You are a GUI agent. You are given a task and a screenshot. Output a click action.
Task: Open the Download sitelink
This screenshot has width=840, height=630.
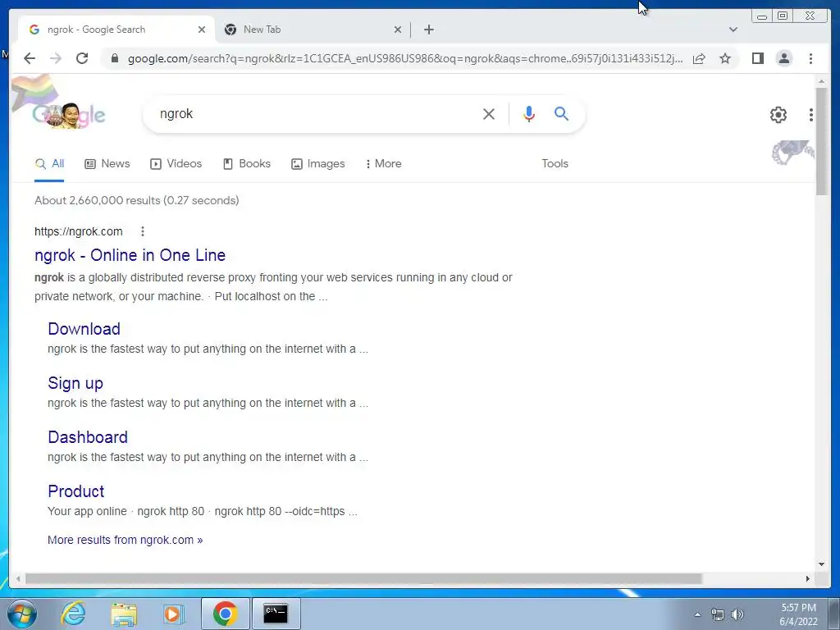point(84,329)
